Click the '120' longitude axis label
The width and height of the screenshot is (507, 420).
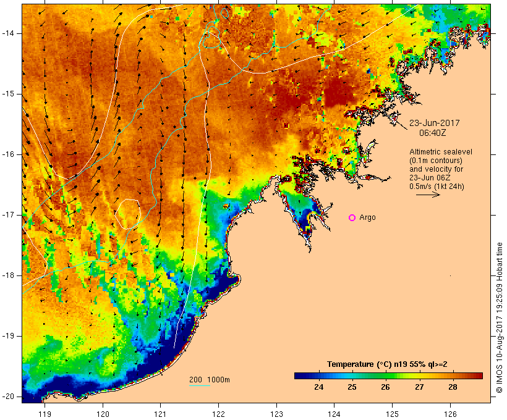[103, 414]
